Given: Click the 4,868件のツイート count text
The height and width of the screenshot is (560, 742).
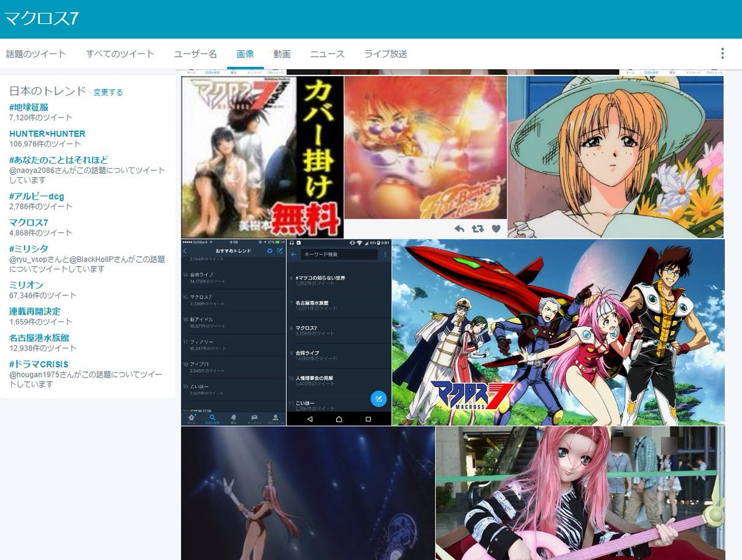Looking at the screenshot, I should tap(41, 233).
